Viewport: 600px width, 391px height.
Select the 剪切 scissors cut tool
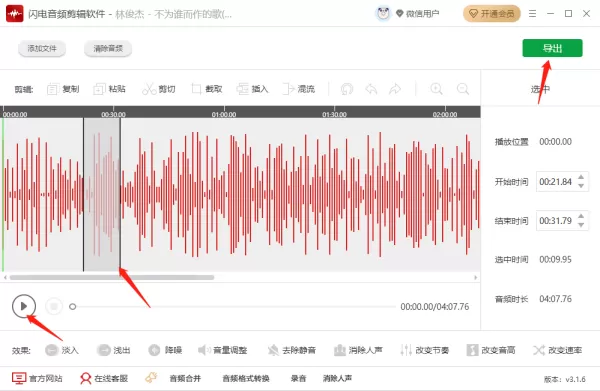[x=159, y=89]
